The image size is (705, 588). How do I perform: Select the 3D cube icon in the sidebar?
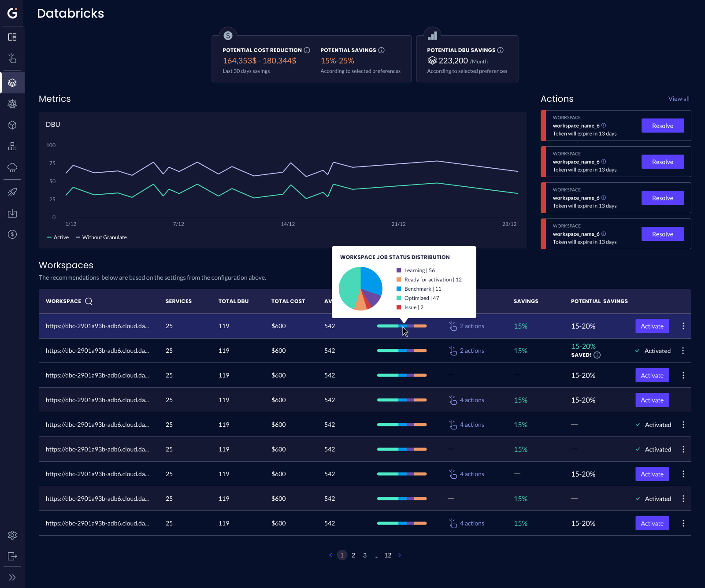tap(12, 125)
